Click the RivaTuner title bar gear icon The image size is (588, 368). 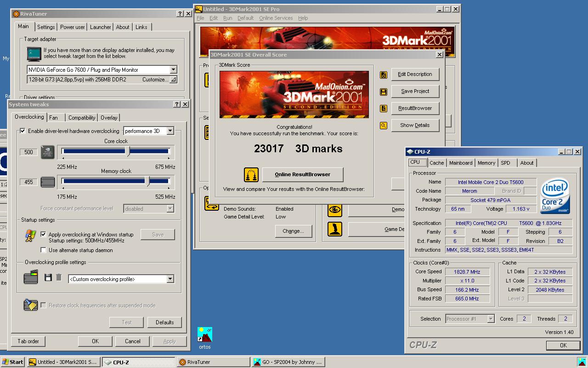pyautogui.click(x=16, y=14)
